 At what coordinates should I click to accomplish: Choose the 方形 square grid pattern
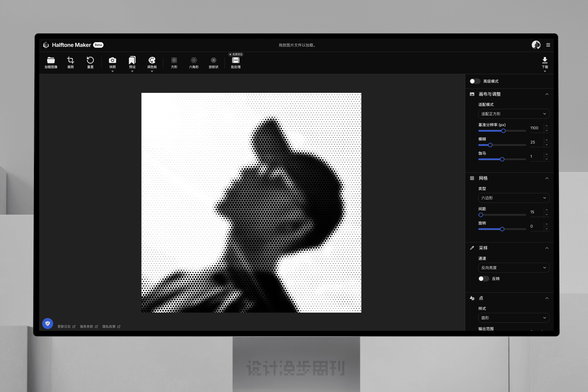point(174,60)
